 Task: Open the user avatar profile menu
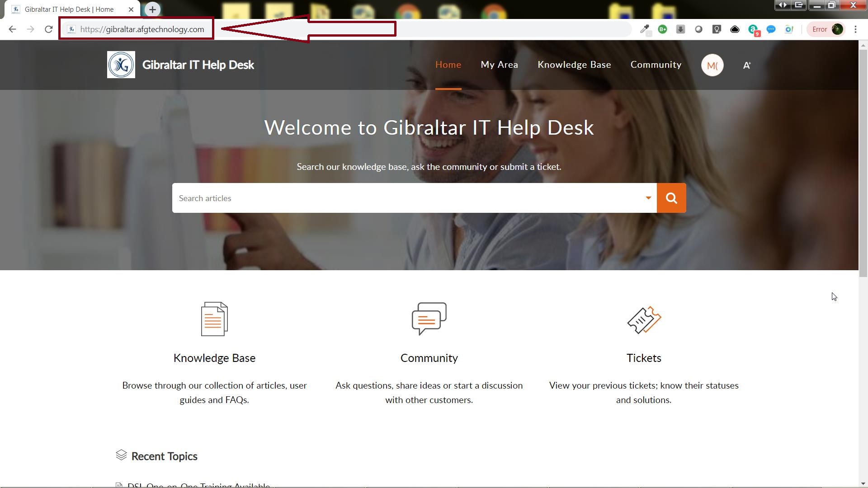pos(712,65)
